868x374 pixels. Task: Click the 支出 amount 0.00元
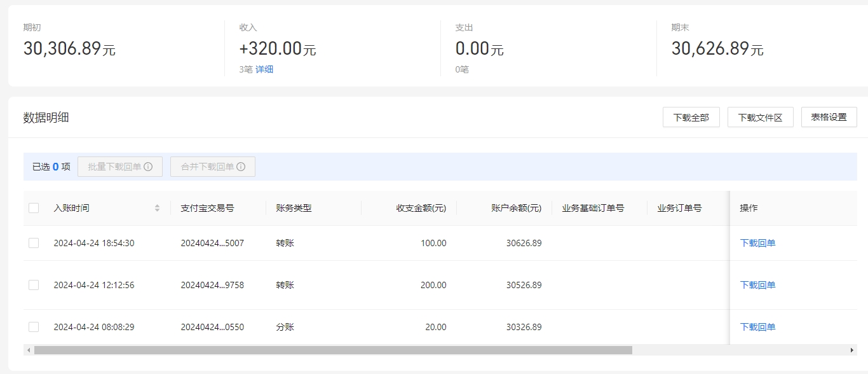pyautogui.click(x=479, y=48)
